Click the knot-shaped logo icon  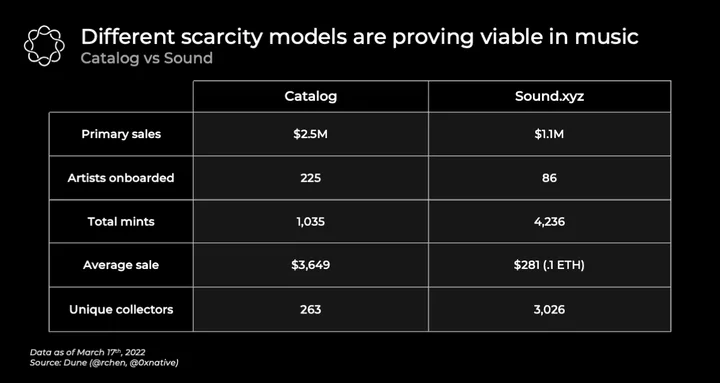click(44, 45)
